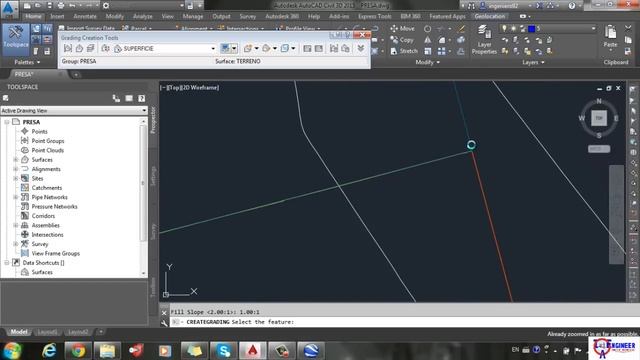Open the layer list dropdown

coord(593,28)
